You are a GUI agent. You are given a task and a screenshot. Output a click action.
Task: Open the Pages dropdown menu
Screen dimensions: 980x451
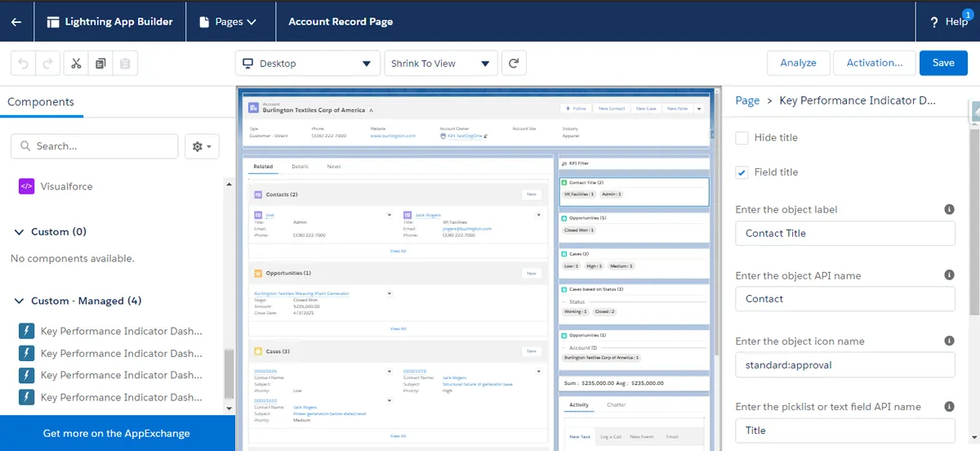[228, 22]
